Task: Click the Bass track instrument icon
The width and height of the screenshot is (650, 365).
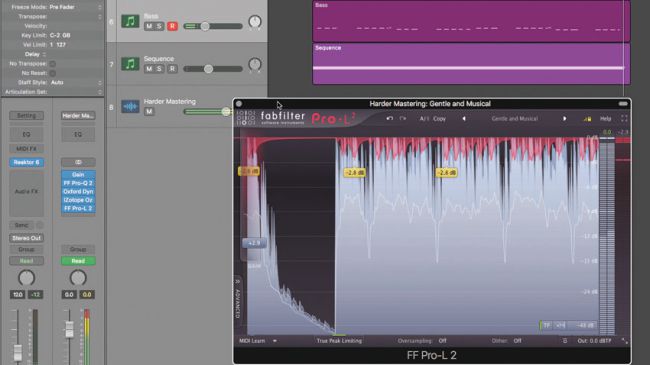Action: 130,21
